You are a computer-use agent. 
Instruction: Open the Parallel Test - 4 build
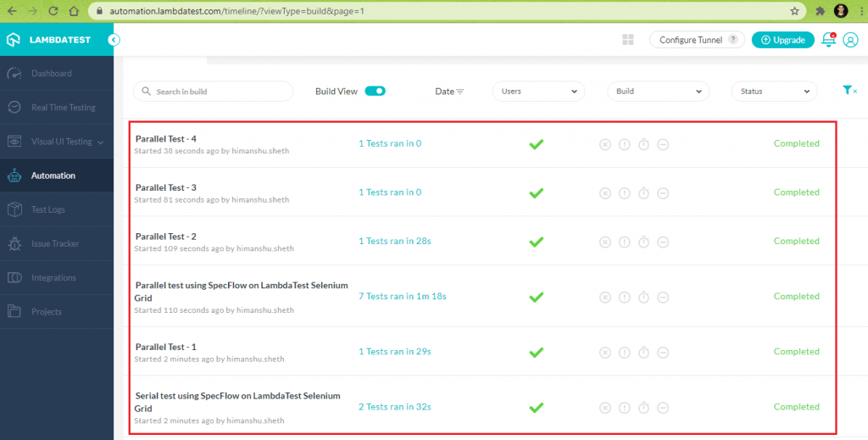(166, 139)
